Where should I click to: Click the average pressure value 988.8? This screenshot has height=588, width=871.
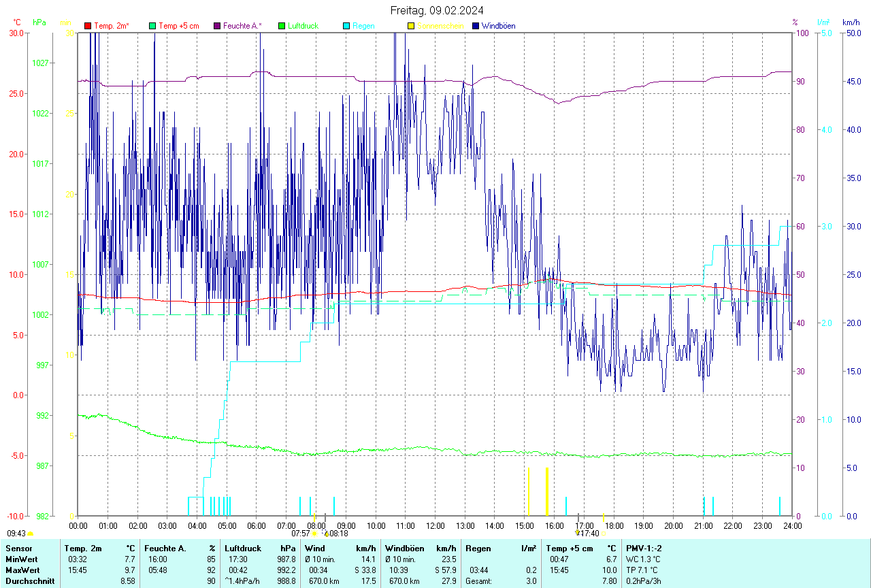pos(285,581)
